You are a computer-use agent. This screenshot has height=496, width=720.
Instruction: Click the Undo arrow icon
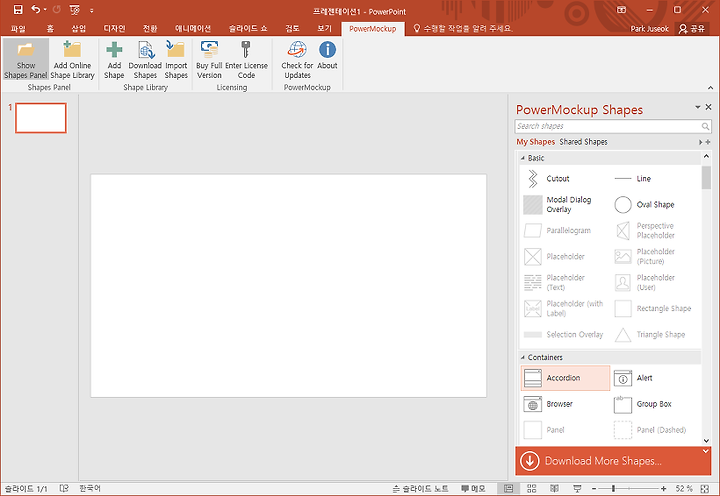[x=35, y=9]
